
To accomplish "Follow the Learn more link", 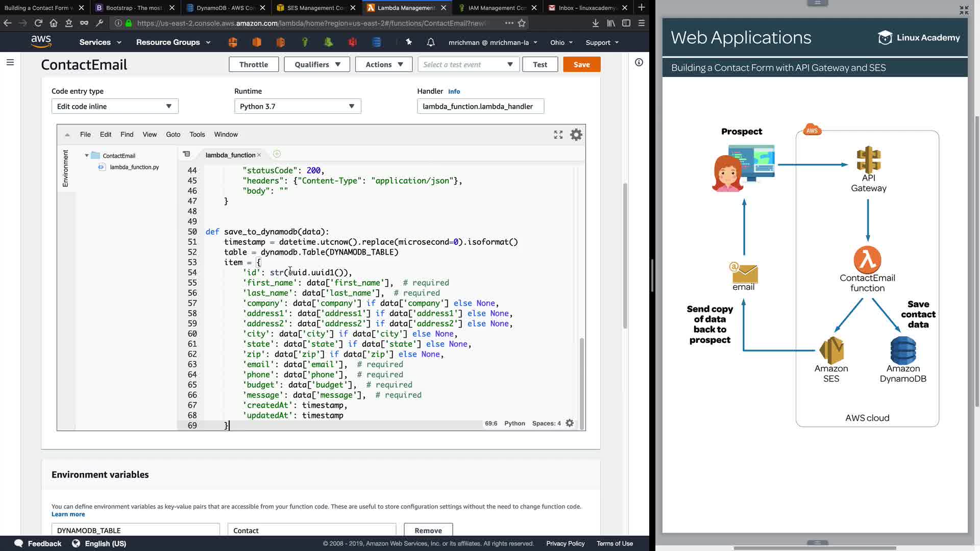I will click(68, 514).
